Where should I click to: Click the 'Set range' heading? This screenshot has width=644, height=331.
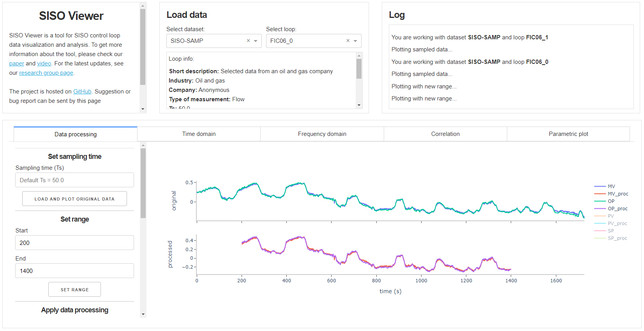tap(75, 219)
